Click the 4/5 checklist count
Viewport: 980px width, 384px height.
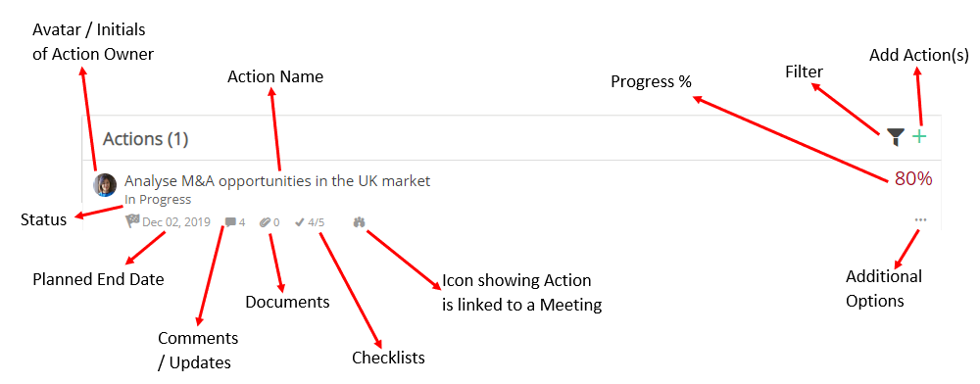tap(317, 221)
